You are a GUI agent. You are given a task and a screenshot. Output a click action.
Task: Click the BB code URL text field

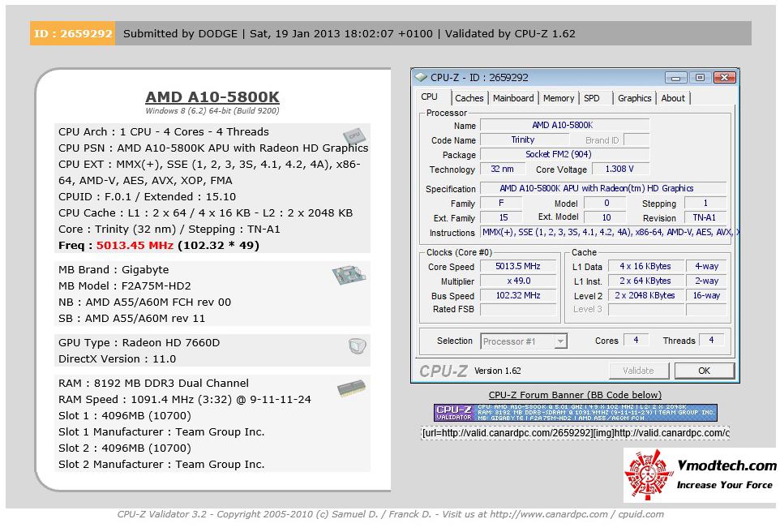[x=575, y=433]
